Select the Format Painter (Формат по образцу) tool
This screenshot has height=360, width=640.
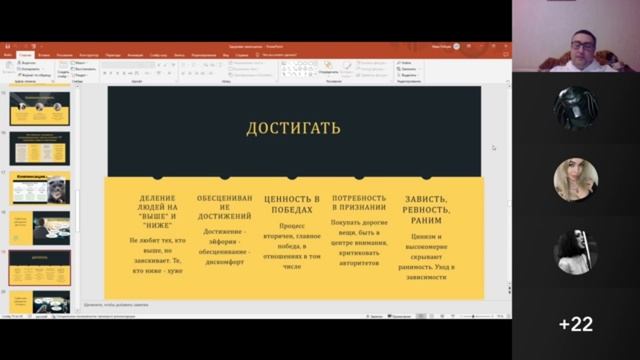34,75
